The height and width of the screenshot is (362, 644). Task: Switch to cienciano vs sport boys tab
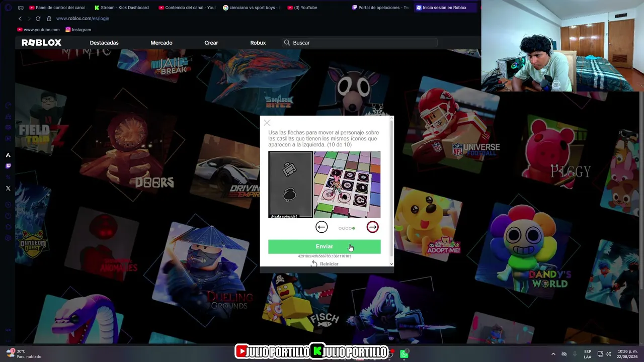click(251, 8)
